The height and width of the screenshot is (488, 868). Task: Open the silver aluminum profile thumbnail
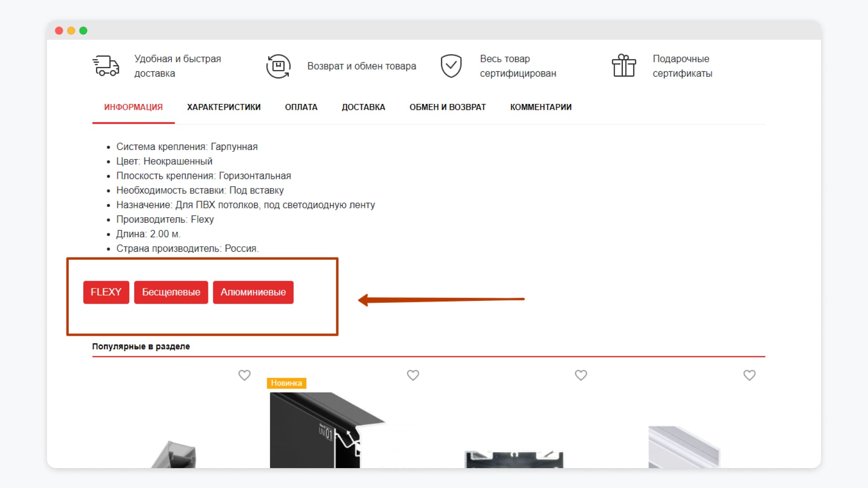click(x=684, y=447)
